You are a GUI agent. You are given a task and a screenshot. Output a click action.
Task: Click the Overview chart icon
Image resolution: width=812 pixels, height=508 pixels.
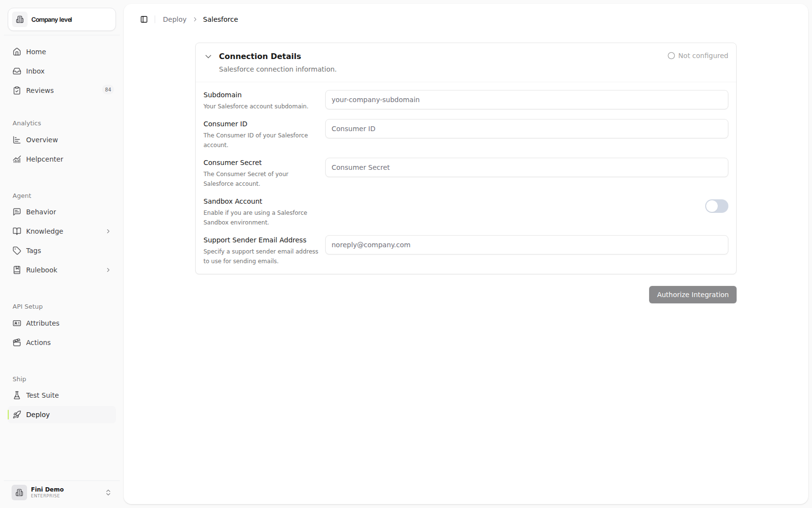click(17, 140)
